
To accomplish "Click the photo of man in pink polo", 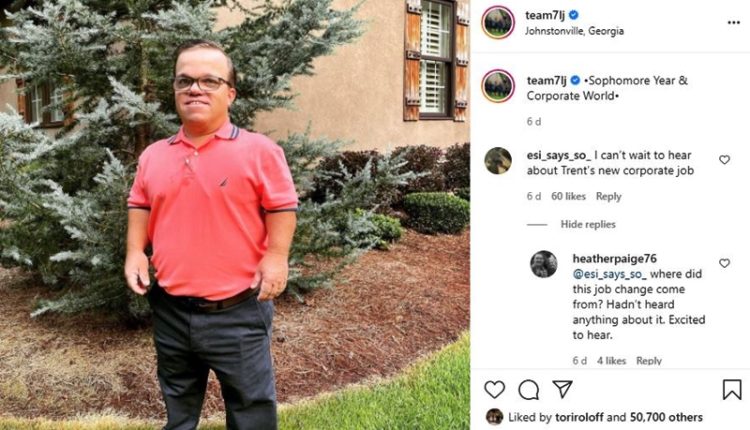I will coord(234,215).
